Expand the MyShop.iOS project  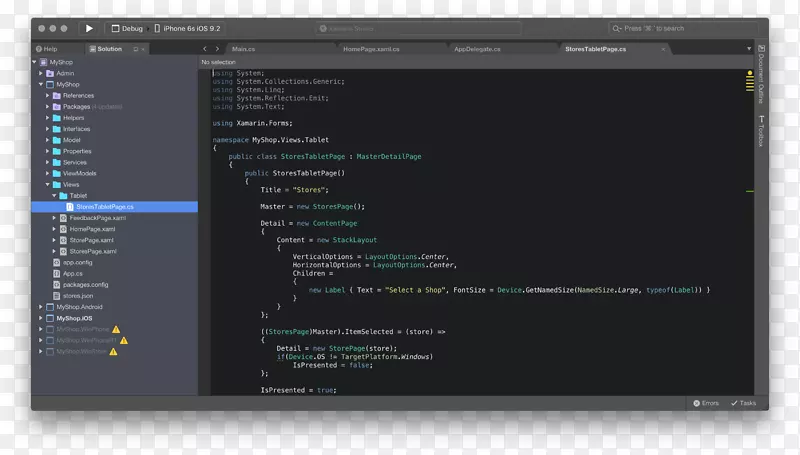pos(41,318)
